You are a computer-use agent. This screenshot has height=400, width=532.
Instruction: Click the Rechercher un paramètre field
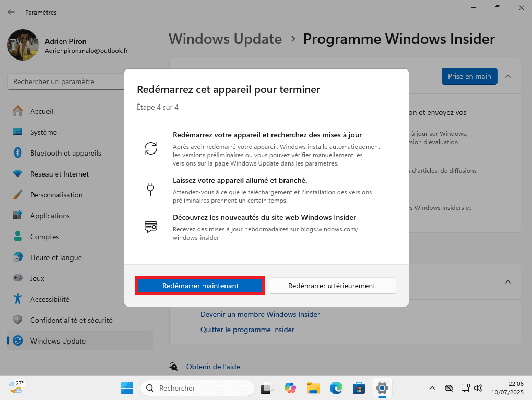coord(66,81)
